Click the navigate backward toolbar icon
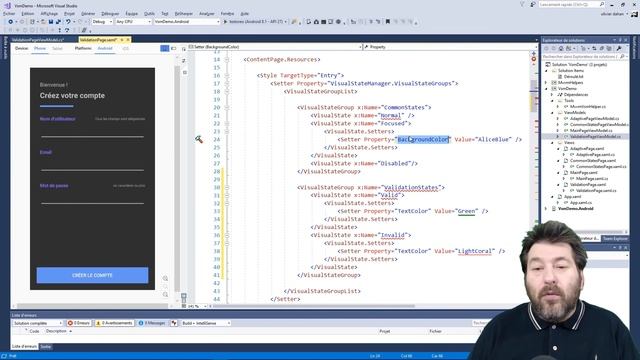Viewport: 640px width, 360px height. (11, 22)
